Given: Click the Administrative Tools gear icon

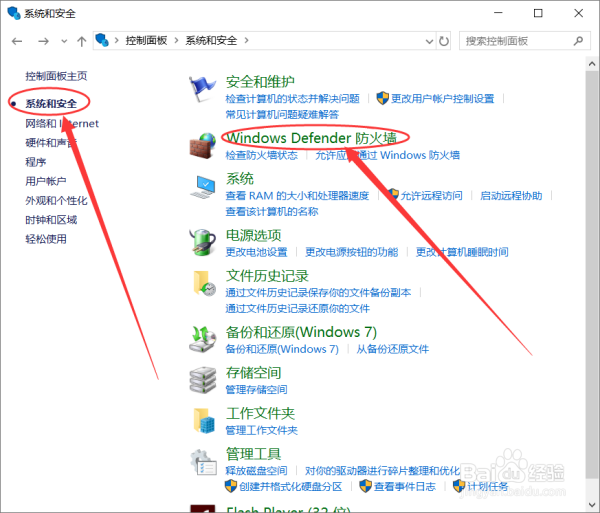Looking at the screenshot, I should click(x=203, y=462).
